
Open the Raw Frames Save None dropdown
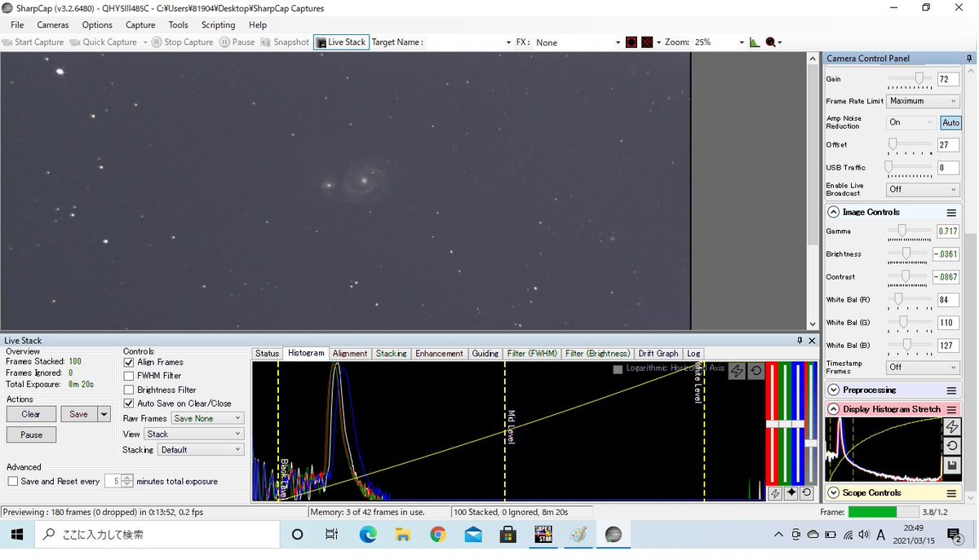pyautogui.click(x=206, y=418)
